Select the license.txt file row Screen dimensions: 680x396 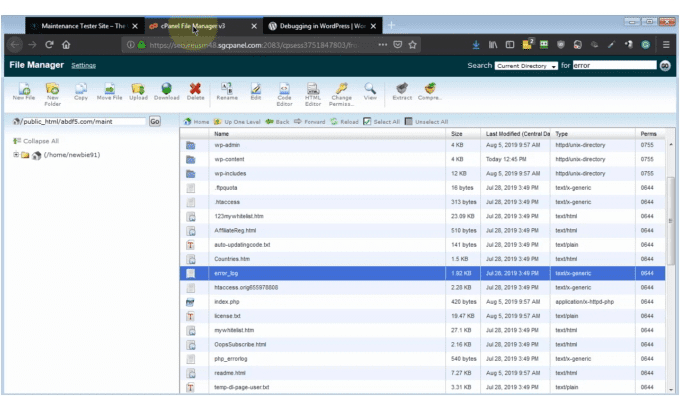pyautogui.click(x=422, y=316)
